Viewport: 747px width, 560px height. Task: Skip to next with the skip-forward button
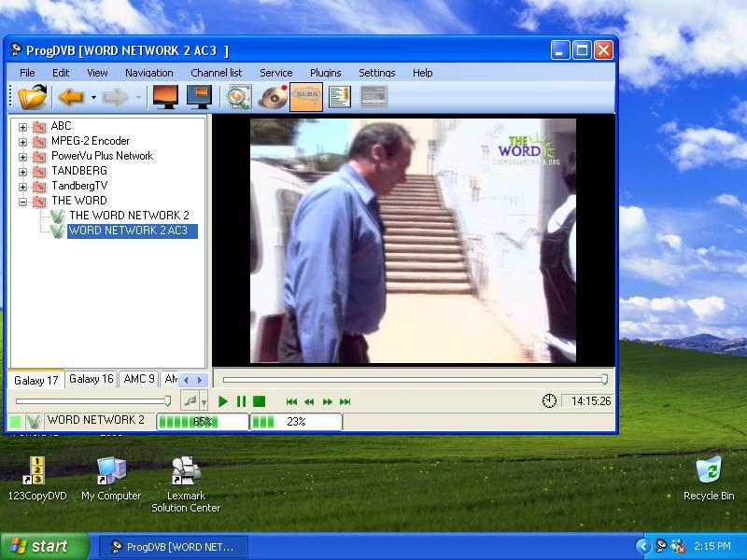[345, 402]
